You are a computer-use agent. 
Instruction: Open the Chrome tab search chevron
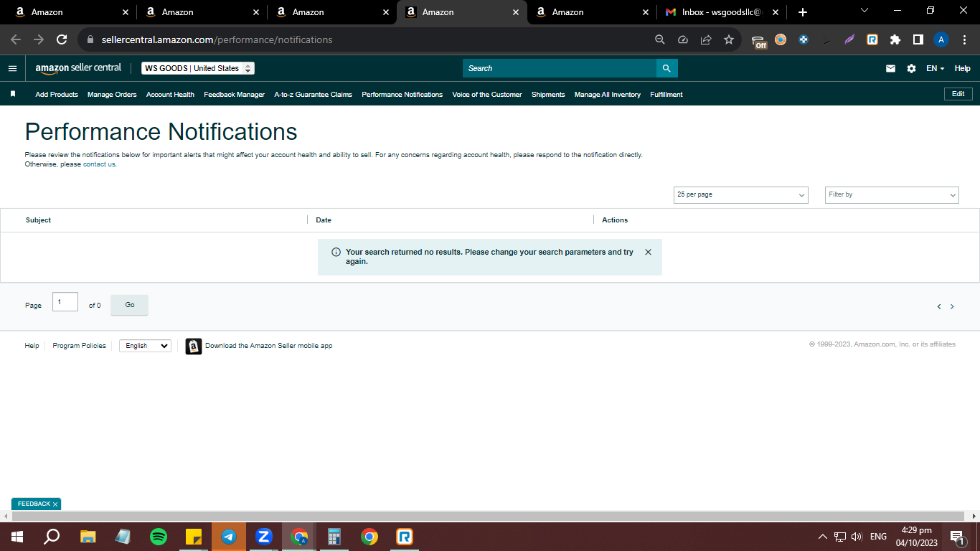864,11
